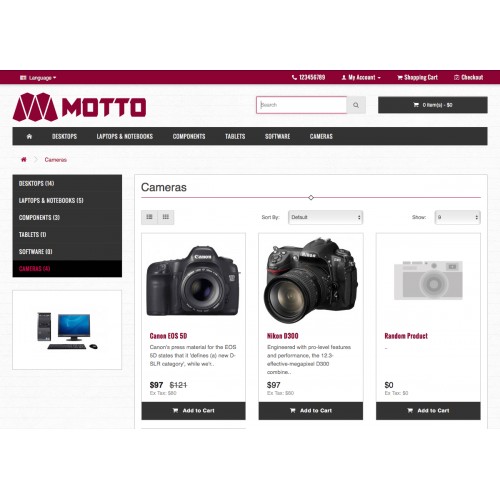The width and height of the screenshot is (500, 500).
Task: Open the Language dropdown
Action: (x=38, y=78)
